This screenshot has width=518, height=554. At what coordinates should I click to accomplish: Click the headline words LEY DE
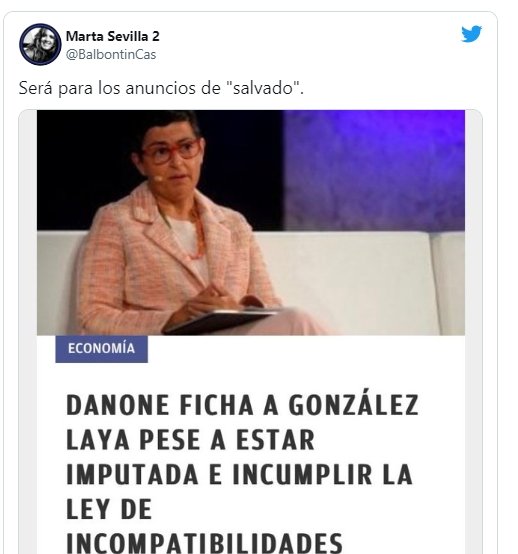pos(109,509)
